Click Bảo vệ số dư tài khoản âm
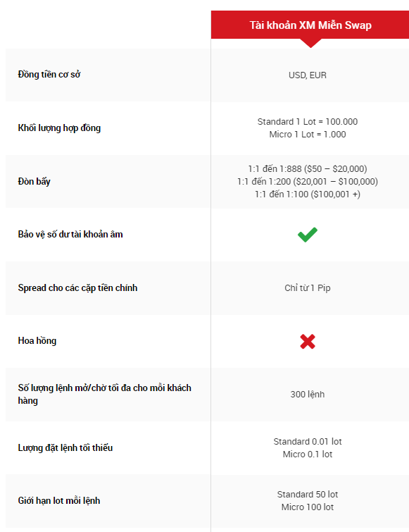409x532 pixels. [x=70, y=235]
